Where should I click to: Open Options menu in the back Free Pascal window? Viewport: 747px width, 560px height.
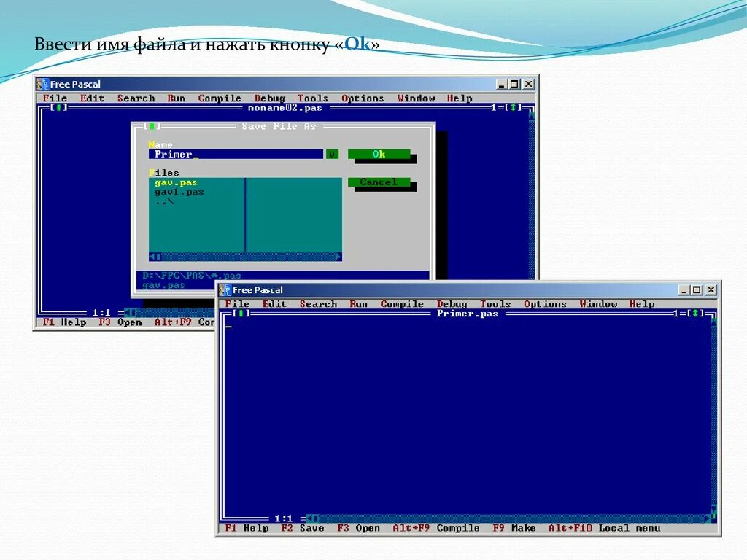pyautogui.click(x=363, y=98)
